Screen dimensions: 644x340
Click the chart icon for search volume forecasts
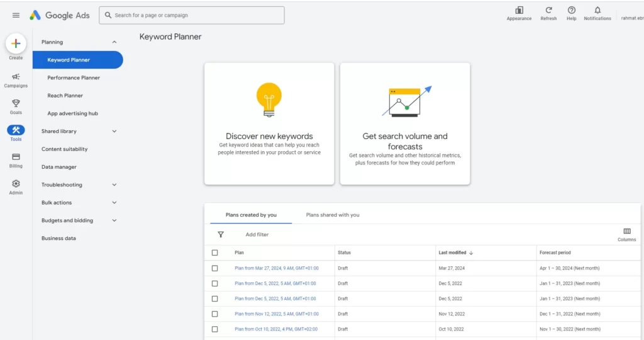click(x=407, y=101)
